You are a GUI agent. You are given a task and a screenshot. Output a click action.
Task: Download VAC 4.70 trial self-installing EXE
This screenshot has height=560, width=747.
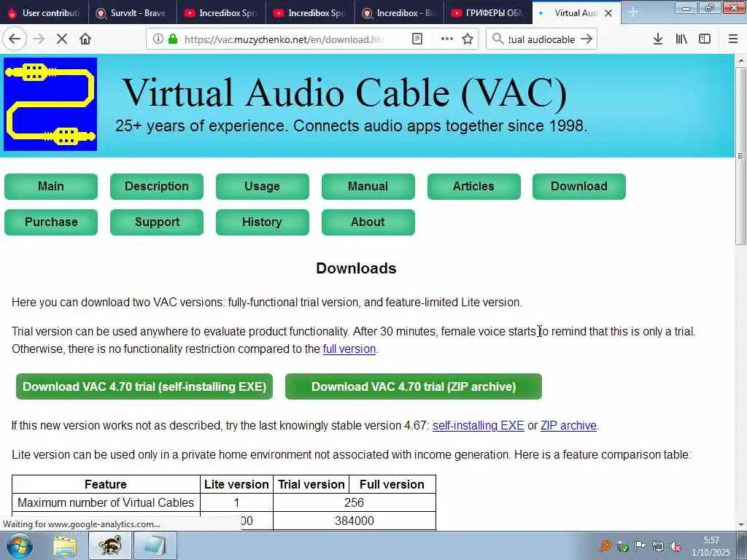pyautogui.click(x=144, y=386)
